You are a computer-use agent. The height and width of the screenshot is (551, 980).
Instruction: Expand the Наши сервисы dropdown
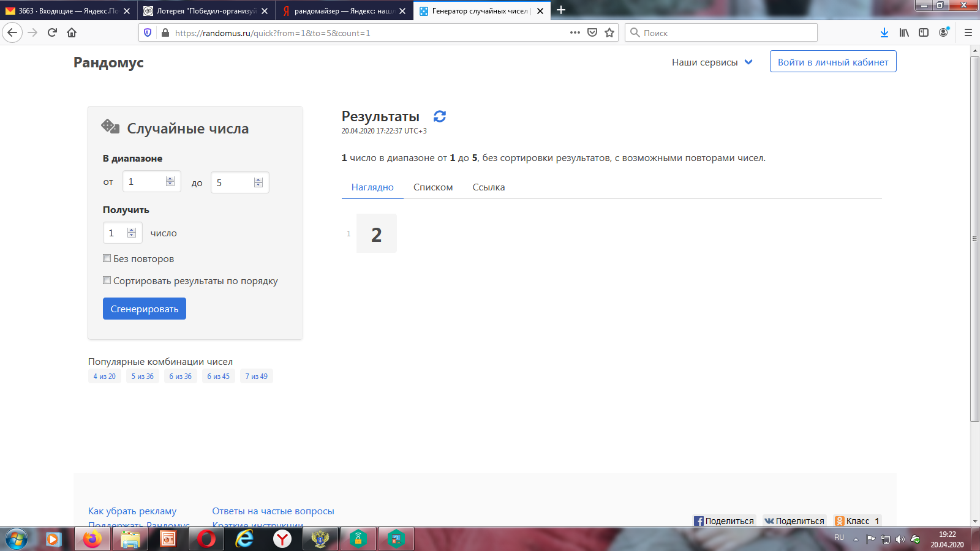tap(712, 62)
